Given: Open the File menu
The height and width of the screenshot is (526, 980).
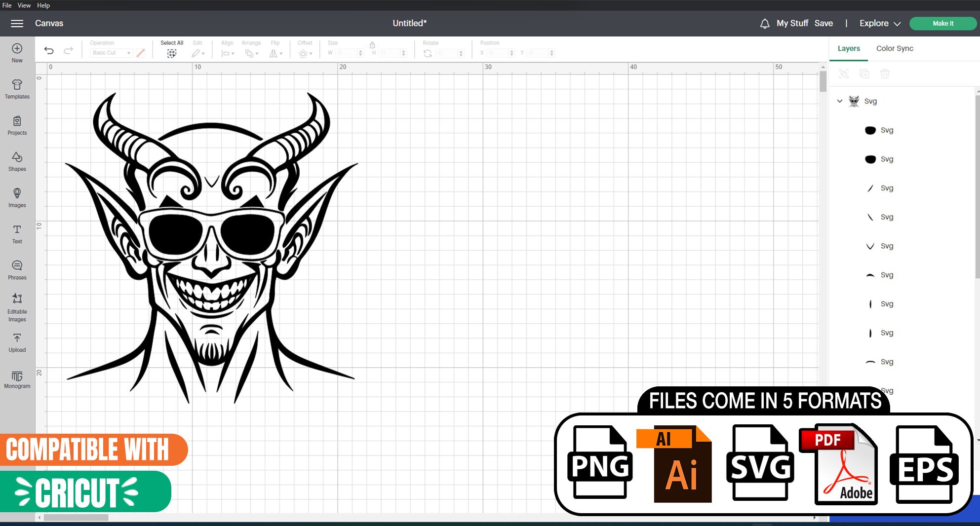Looking at the screenshot, I should click(x=7, y=5).
